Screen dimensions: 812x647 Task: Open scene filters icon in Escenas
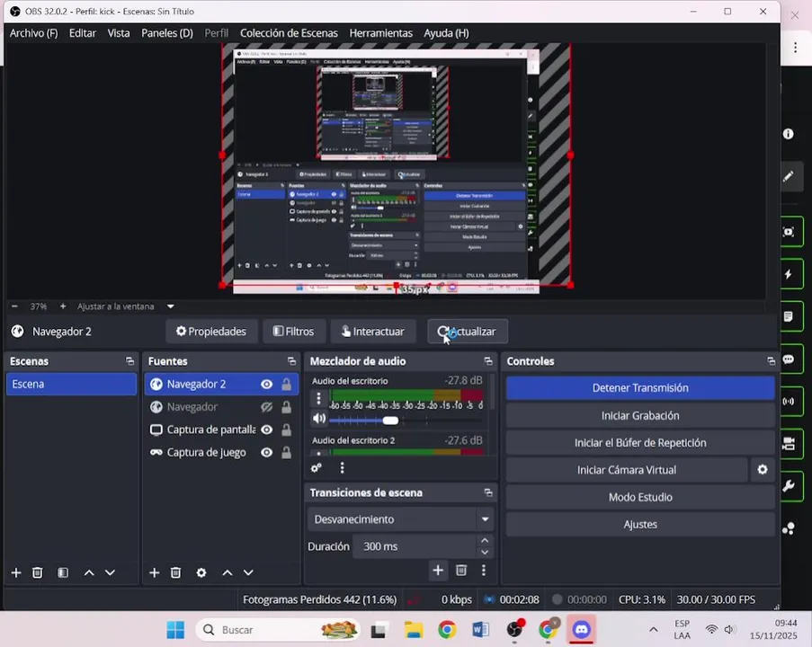click(63, 572)
